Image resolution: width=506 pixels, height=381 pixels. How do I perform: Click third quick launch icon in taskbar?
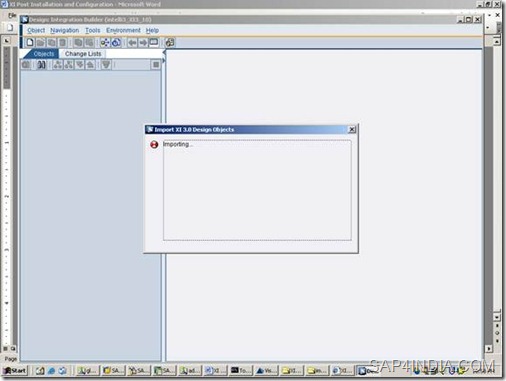(62, 370)
